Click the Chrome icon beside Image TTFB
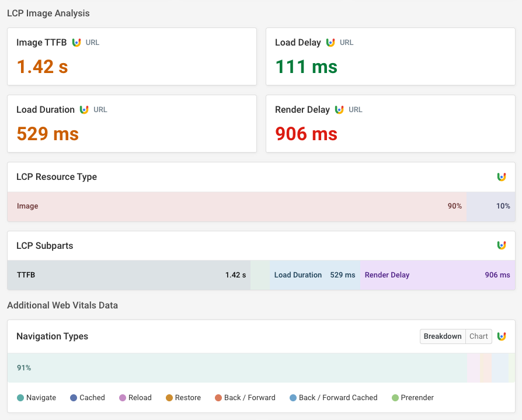The height and width of the screenshot is (420, 522). pyautogui.click(x=76, y=42)
